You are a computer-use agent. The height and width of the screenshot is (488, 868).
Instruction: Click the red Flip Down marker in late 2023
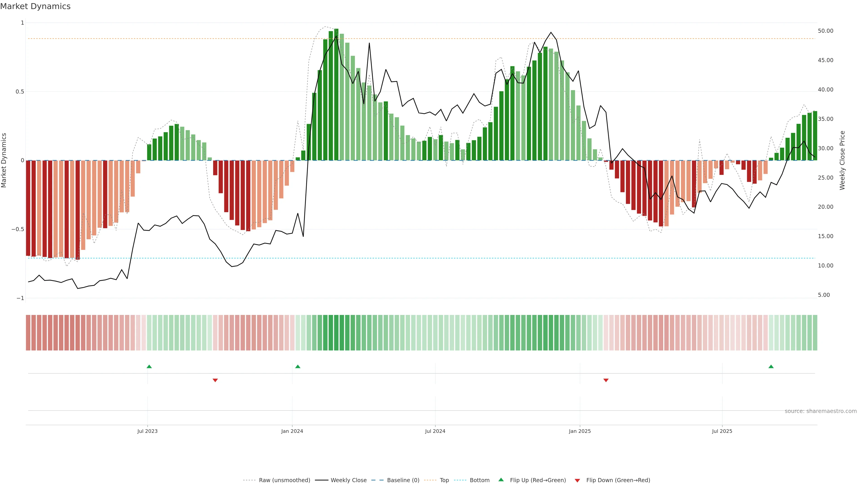point(215,380)
